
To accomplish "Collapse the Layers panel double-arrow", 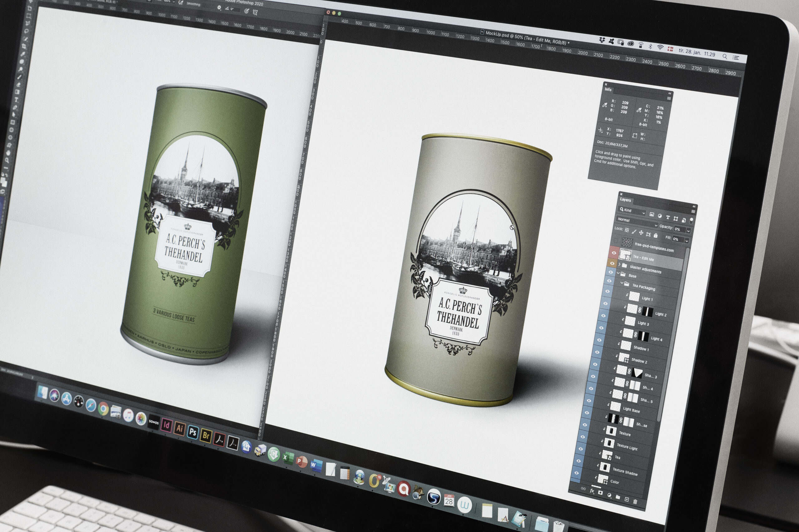I will pyautogui.click(x=694, y=206).
